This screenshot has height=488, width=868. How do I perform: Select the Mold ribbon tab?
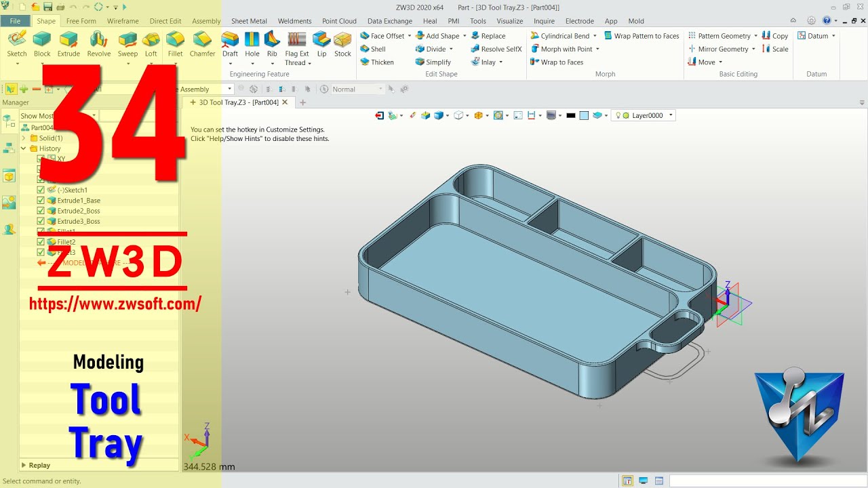636,21
